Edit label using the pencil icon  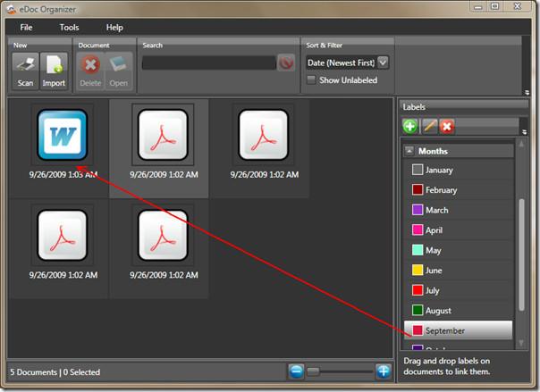point(429,127)
